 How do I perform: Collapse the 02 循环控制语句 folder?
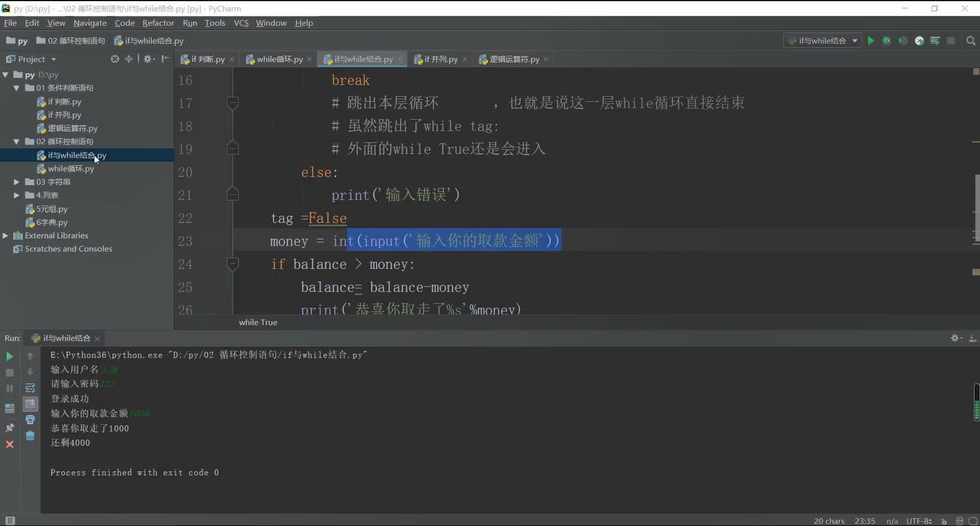coord(17,141)
